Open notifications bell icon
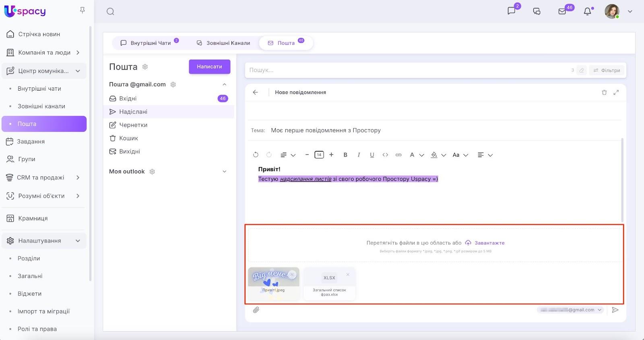The image size is (644, 340). tap(588, 11)
